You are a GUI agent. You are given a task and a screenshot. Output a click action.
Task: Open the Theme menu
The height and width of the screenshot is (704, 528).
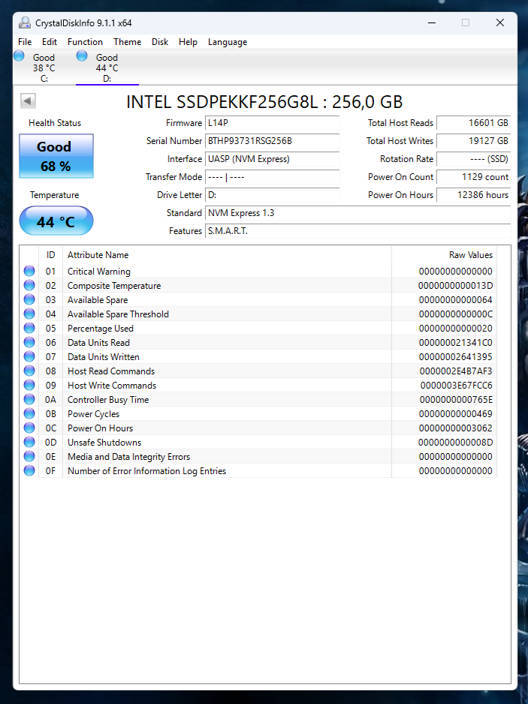click(x=127, y=42)
